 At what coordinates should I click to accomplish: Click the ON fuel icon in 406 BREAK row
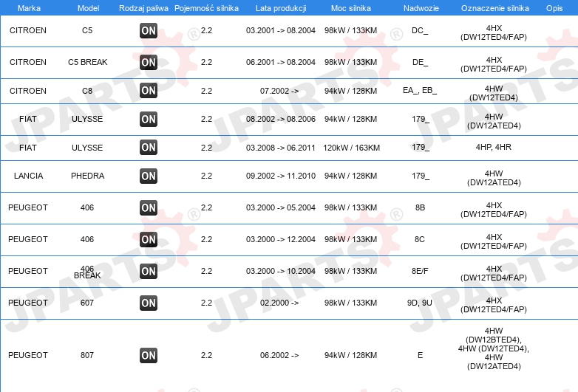point(149,271)
